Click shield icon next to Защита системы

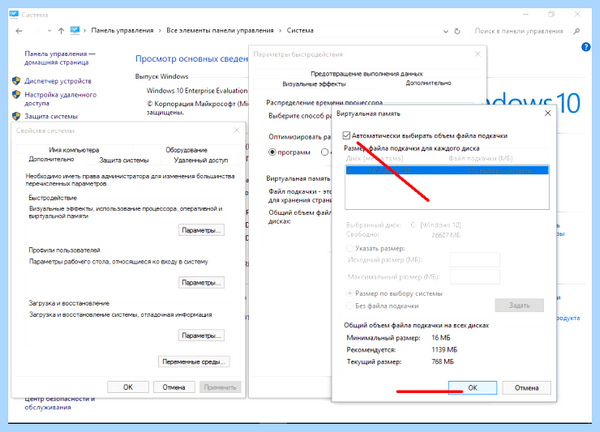point(16,116)
